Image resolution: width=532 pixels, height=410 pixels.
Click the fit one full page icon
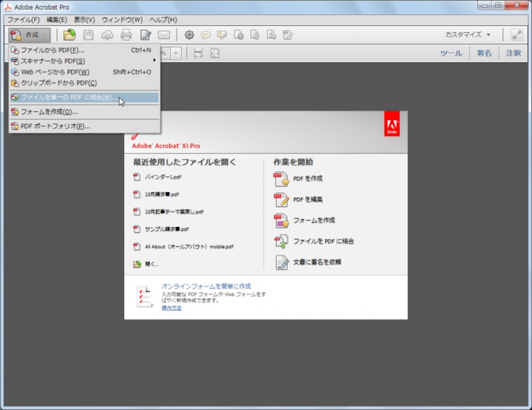[x=215, y=53]
